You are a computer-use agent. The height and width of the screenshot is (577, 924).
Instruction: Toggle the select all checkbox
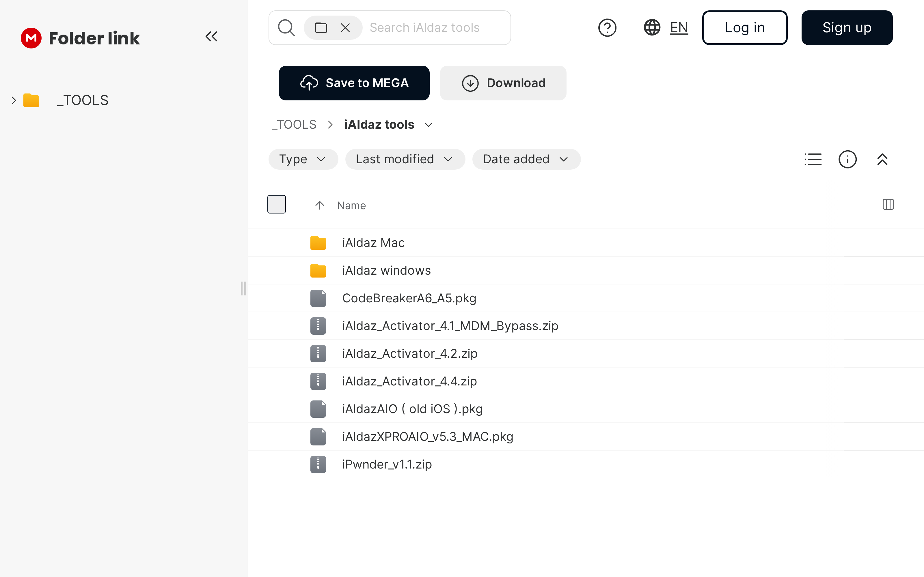(276, 204)
